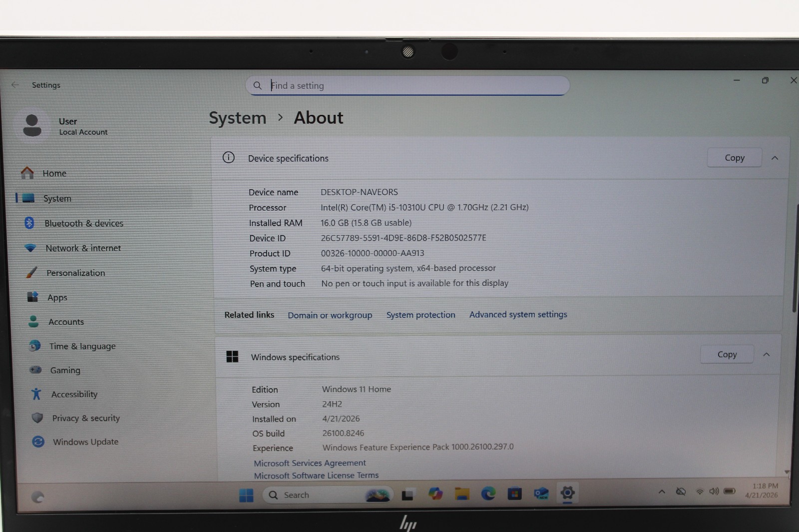Click the Accessibility figure icon
The height and width of the screenshot is (532, 799).
pyautogui.click(x=36, y=394)
